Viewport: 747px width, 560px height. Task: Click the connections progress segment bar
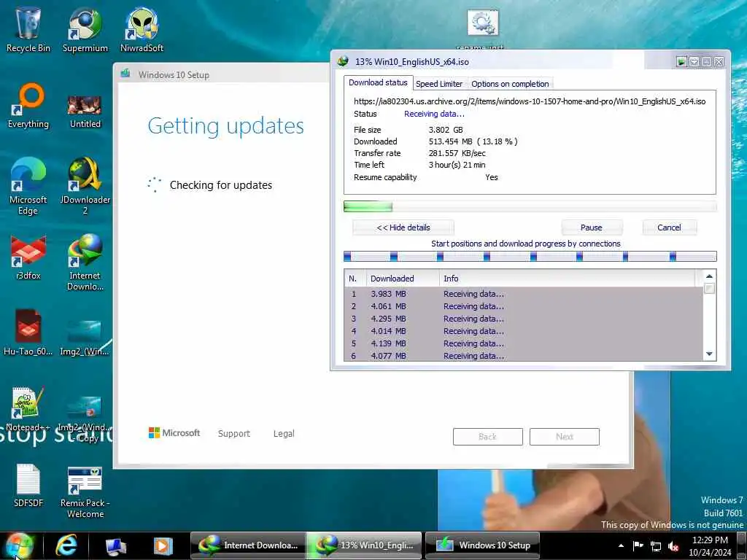point(530,257)
